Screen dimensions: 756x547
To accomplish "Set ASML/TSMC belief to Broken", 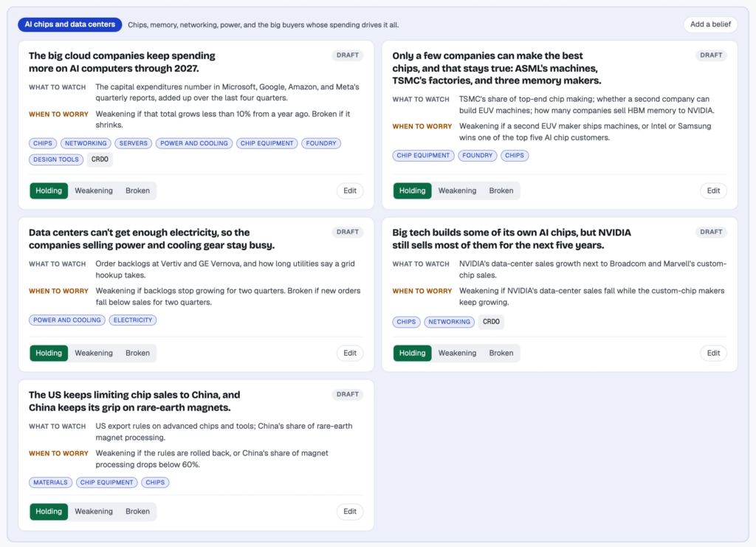I will (x=501, y=191).
